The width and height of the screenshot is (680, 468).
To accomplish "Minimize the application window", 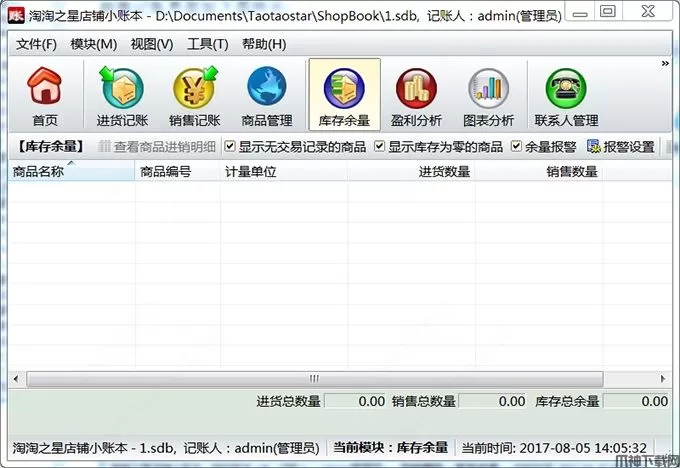I will [x=580, y=13].
